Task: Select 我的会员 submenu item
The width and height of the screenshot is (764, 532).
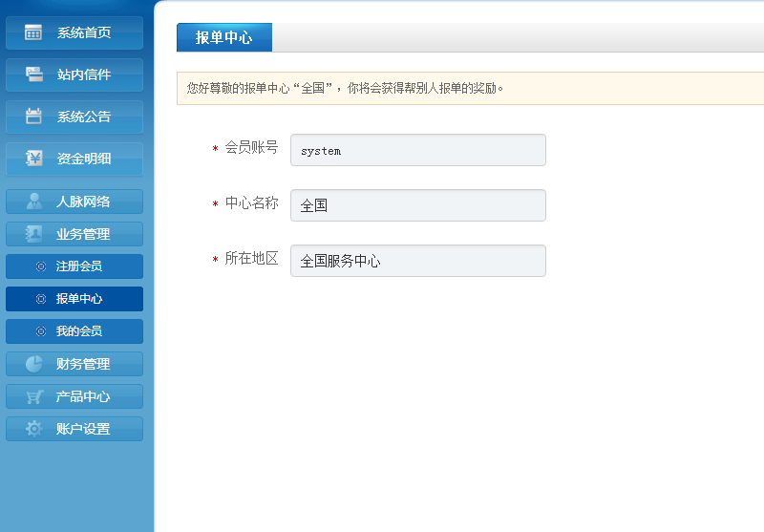Action: point(74,331)
